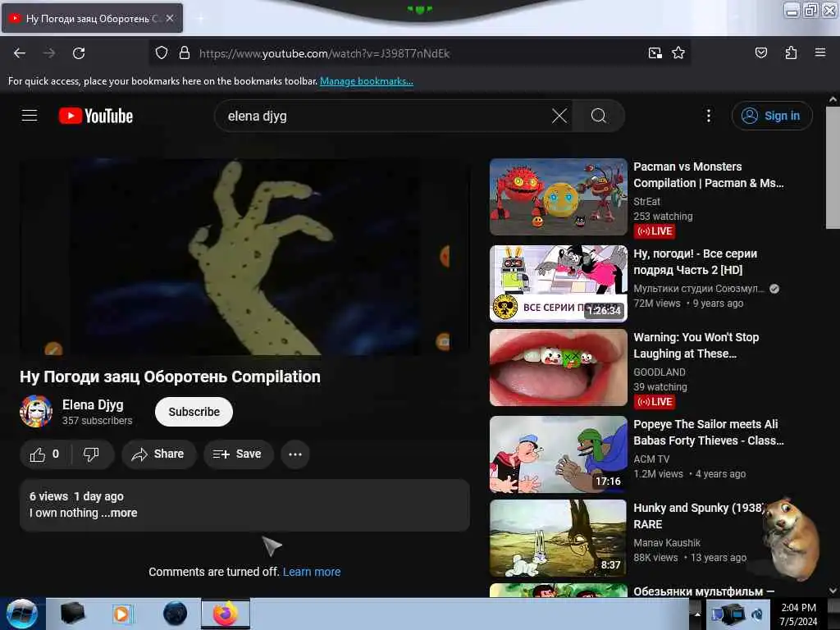Open YouTube settings three-dot menu

point(708,116)
